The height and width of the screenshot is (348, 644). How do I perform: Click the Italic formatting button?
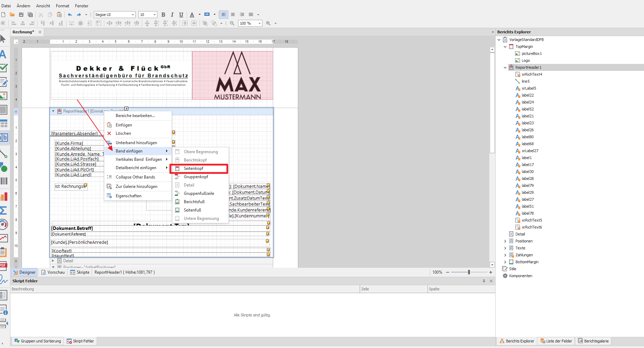click(172, 15)
